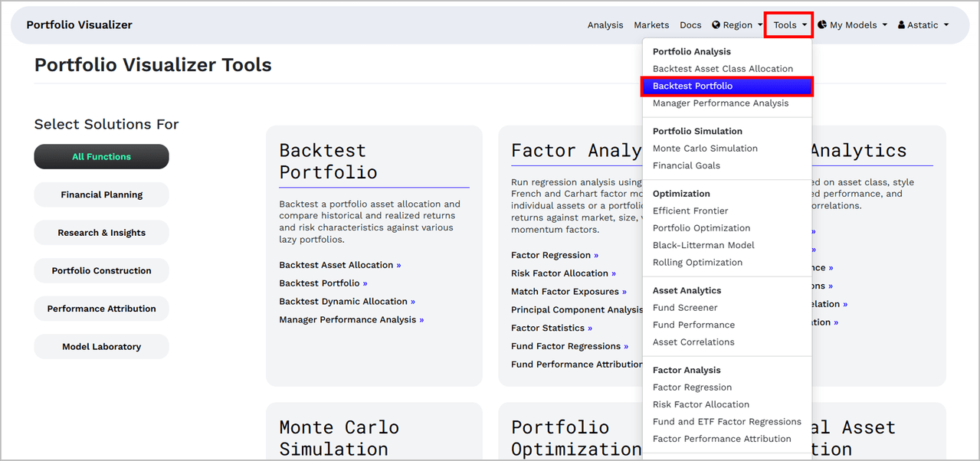This screenshot has width=980, height=461.
Task: Click the Monte Carlo Simulation card heading
Action: [339, 438]
